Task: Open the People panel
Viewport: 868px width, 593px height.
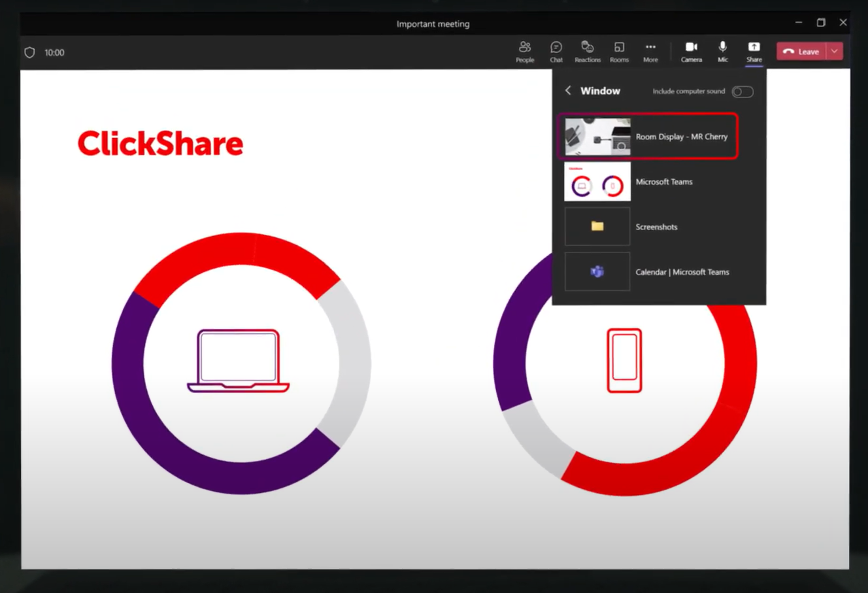Action: tap(525, 52)
